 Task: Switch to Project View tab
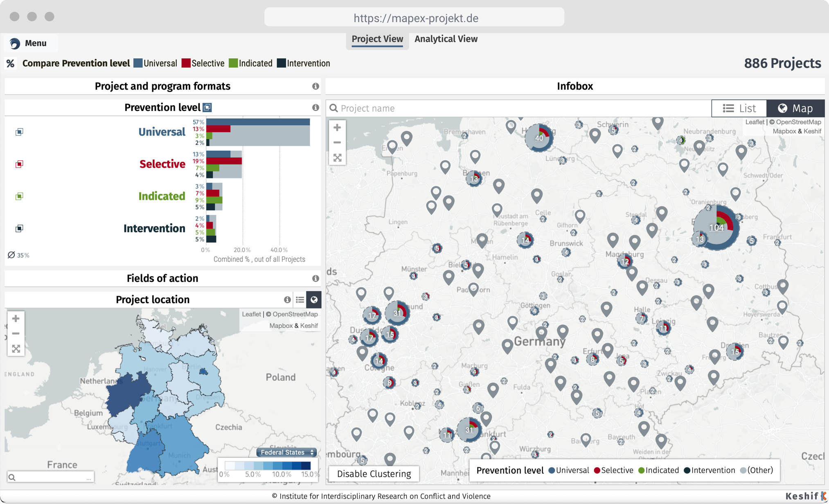click(377, 39)
